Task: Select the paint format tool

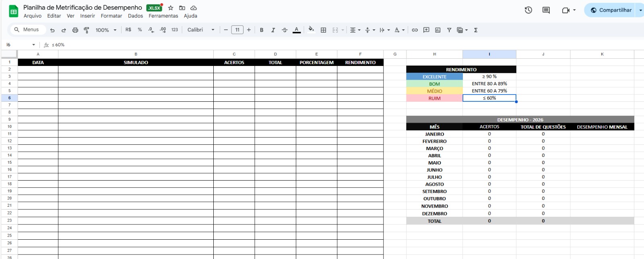Action: tap(87, 30)
